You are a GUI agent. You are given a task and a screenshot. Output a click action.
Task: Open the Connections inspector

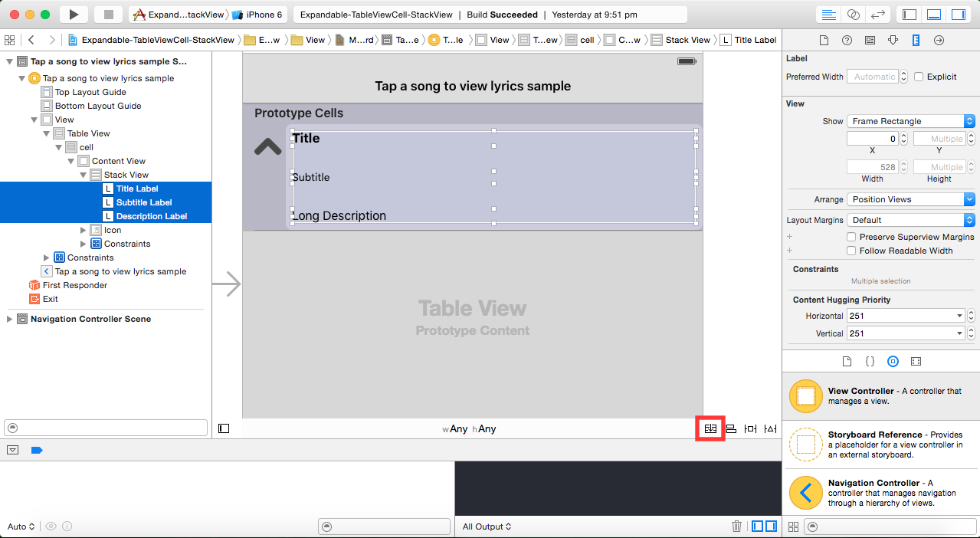pyautogui.click(x=939, y=41)
